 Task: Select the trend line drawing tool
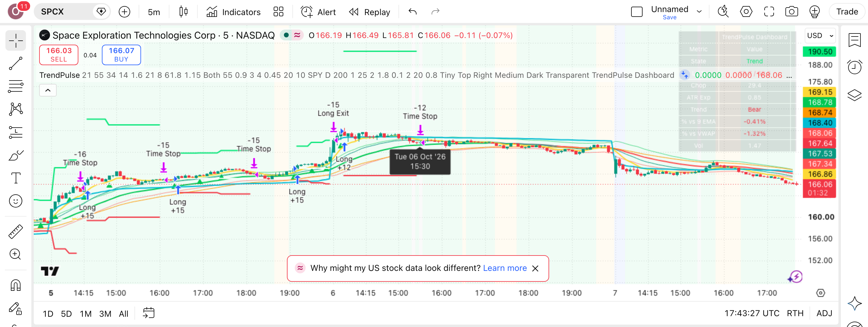click(x=15, y=63)
